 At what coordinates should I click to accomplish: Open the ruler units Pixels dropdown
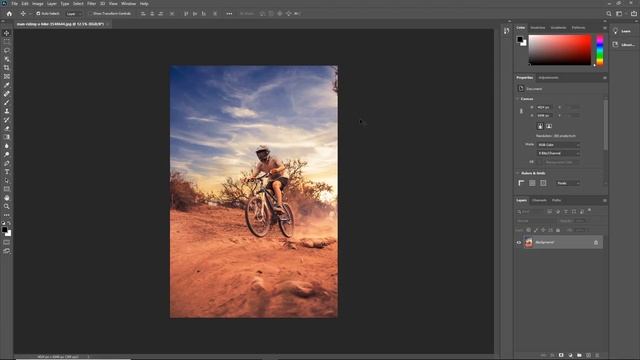[x=568, y=183]
